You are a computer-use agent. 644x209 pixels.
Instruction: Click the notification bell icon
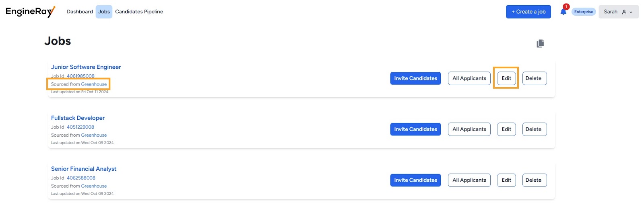tap(563, 12)
